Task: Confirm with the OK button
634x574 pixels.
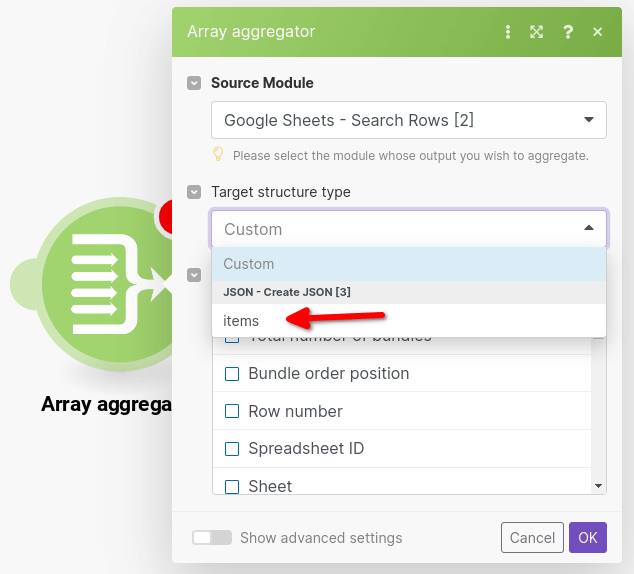Action: [x=588, y=538]
